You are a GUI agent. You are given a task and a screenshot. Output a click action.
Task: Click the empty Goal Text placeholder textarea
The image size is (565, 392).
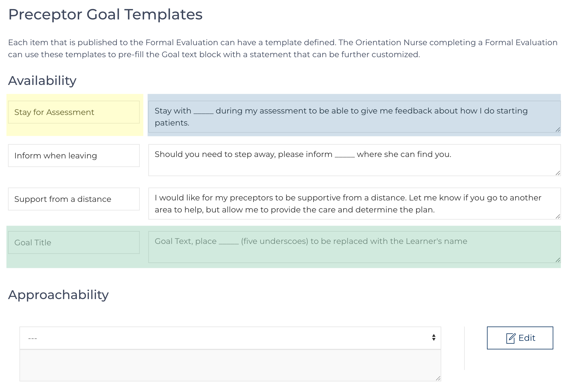click(354, 247)
